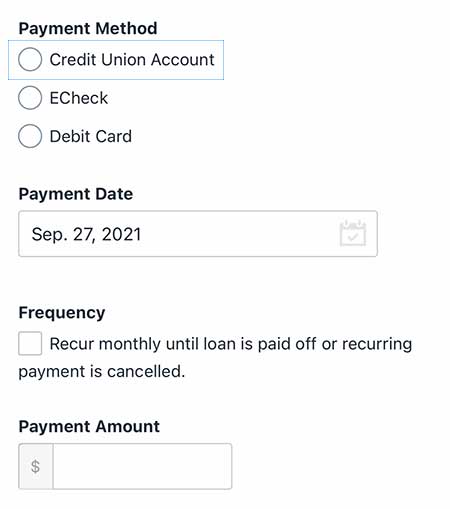
Task: Click the Frequency heading
Action: point(62,313)
